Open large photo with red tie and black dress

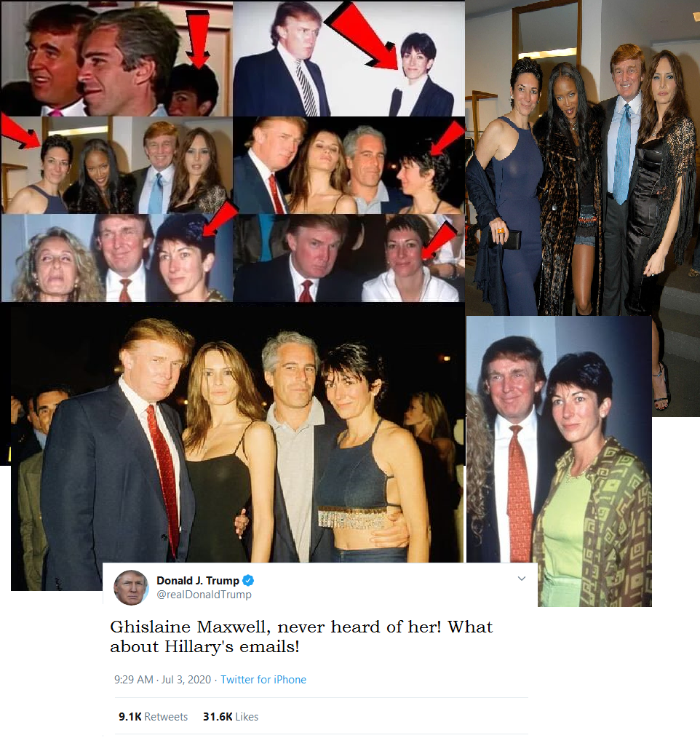point(236,447)
